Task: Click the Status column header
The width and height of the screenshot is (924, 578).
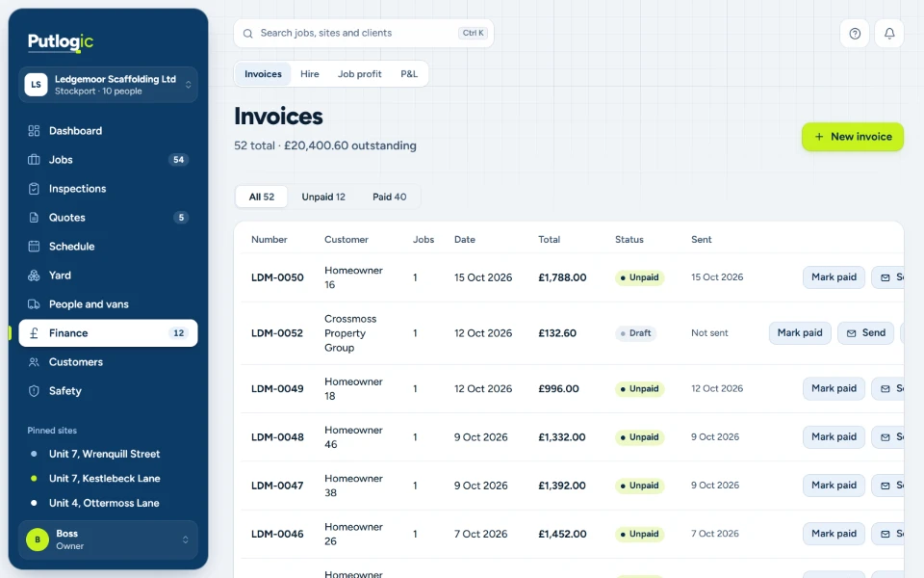Action: point(629,240)
